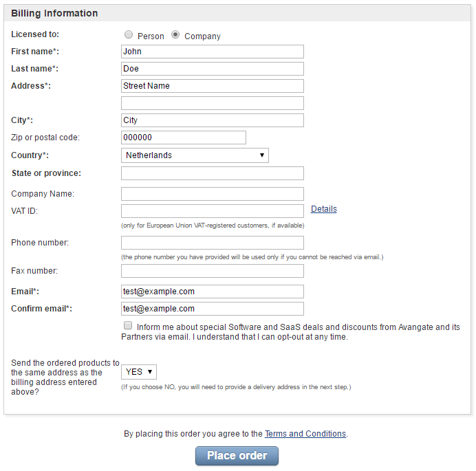Click the Company Name input field
The width and height of the screenshot is (476, 471).
click(213, 194)
